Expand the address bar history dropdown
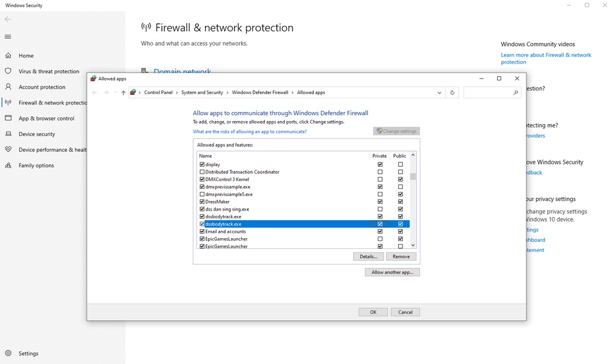The width and height of the screenshot is (614, 364). 440,92
